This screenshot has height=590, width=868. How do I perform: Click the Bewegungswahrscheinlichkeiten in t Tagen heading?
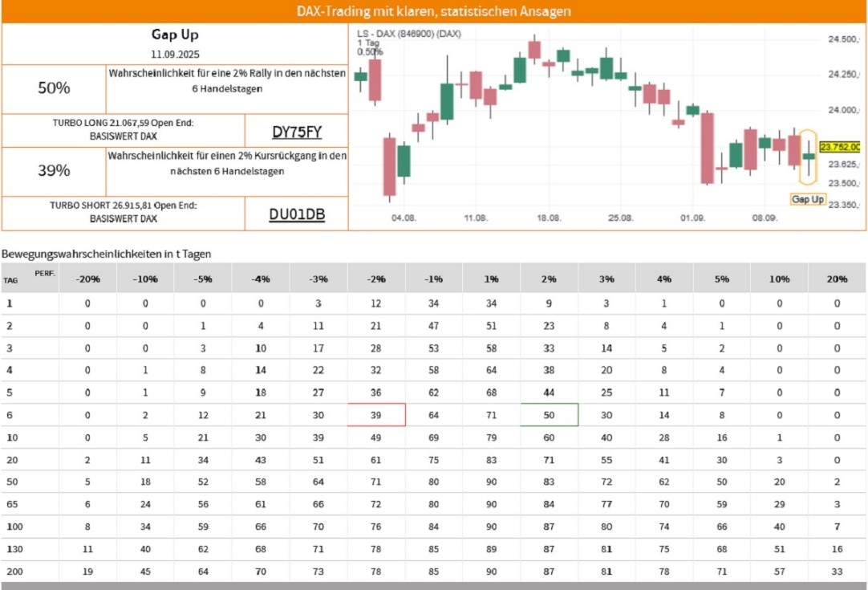[106, 254]
